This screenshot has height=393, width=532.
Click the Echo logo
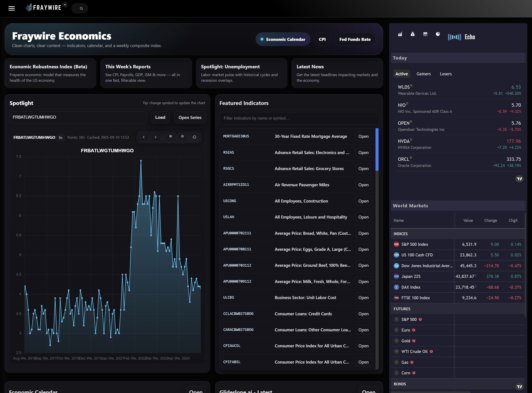[461, 37]
